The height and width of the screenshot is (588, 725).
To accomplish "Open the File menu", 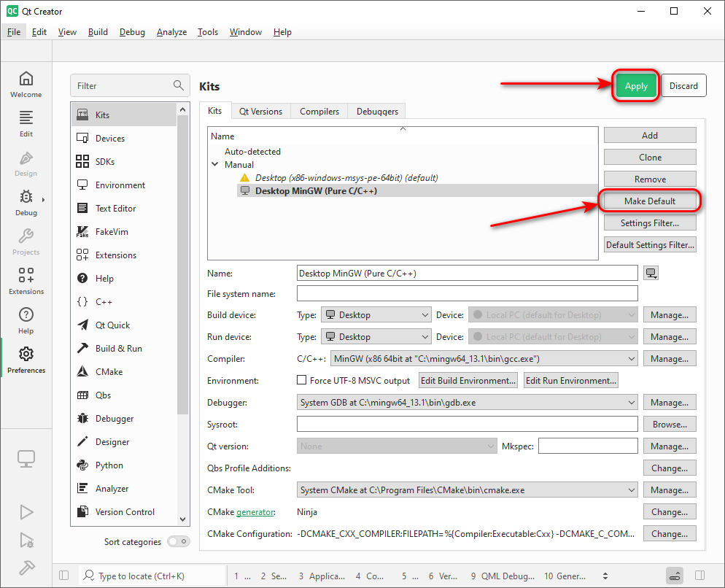I will click(x=14, y=32).
